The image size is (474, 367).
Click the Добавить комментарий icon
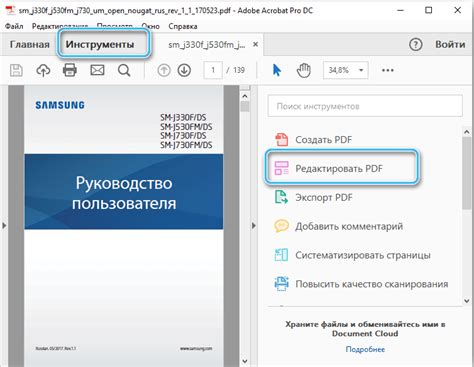pyautogui.click(x=281, y=226)
